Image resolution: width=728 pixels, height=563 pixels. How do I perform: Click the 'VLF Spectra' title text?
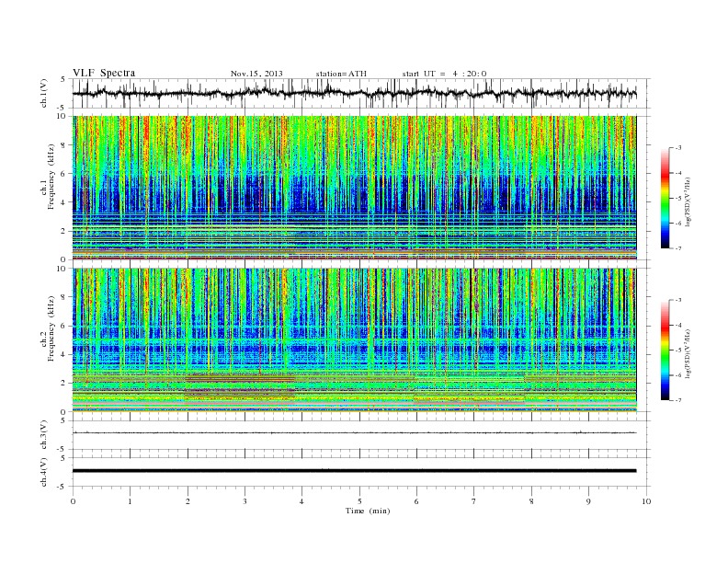(x=104, y=73)
